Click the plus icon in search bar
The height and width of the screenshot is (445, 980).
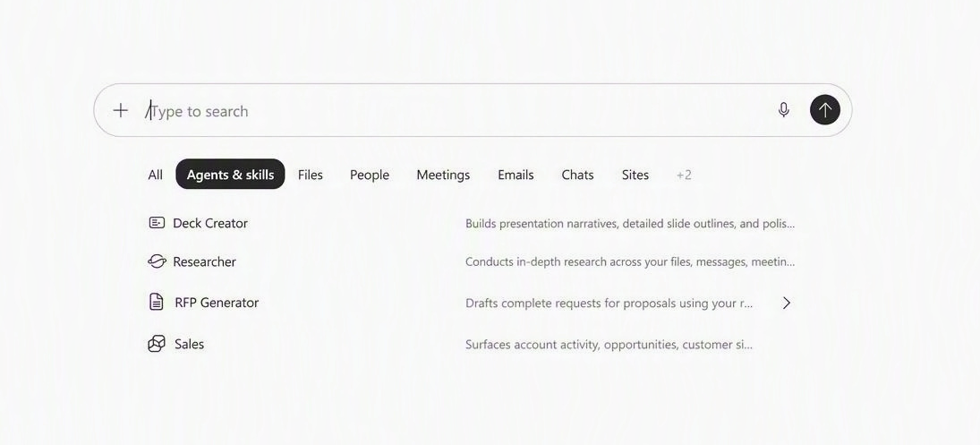coord(120,111)
